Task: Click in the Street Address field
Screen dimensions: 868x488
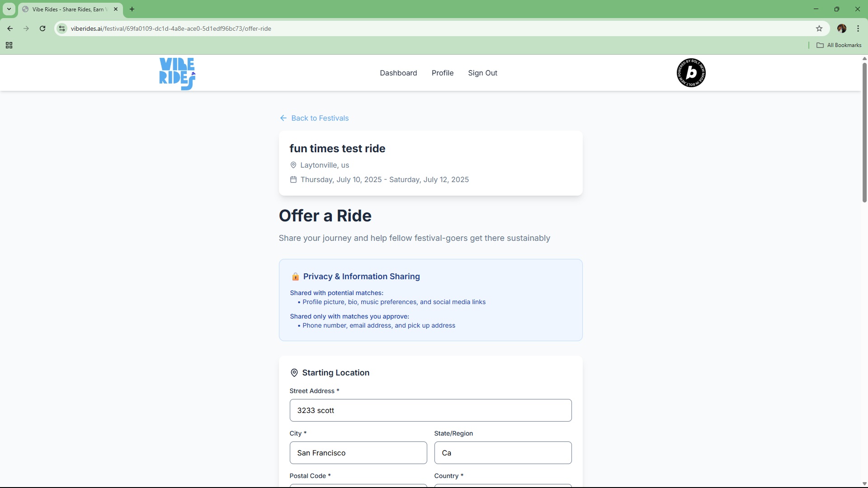Action: pyautogui.click(x=430, y=410)
